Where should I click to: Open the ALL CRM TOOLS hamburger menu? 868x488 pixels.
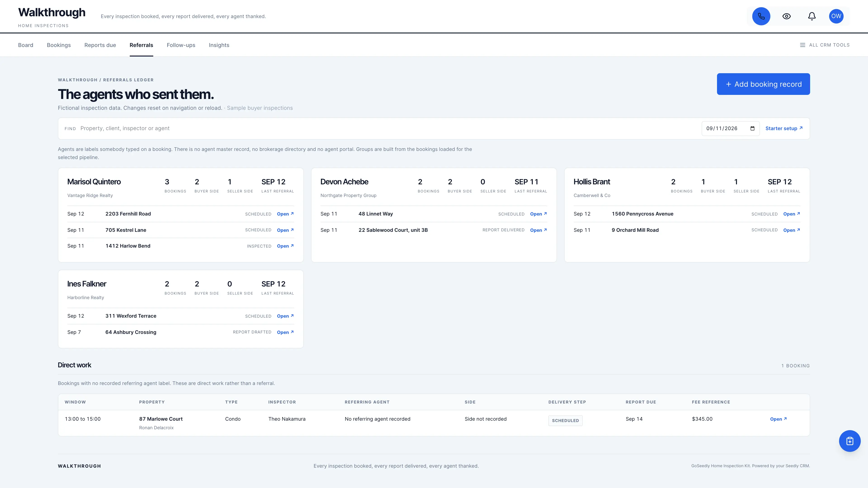[825, 45]
